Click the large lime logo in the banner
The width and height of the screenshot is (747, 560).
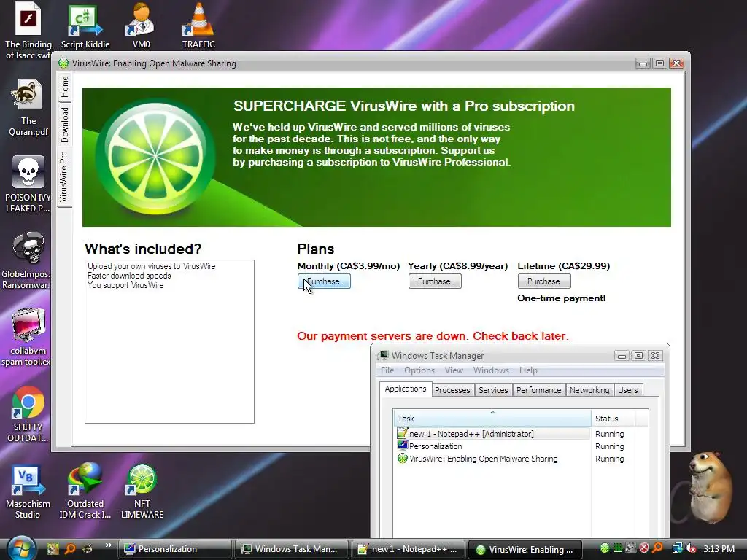pyautogui.click(x=155, y=157)
